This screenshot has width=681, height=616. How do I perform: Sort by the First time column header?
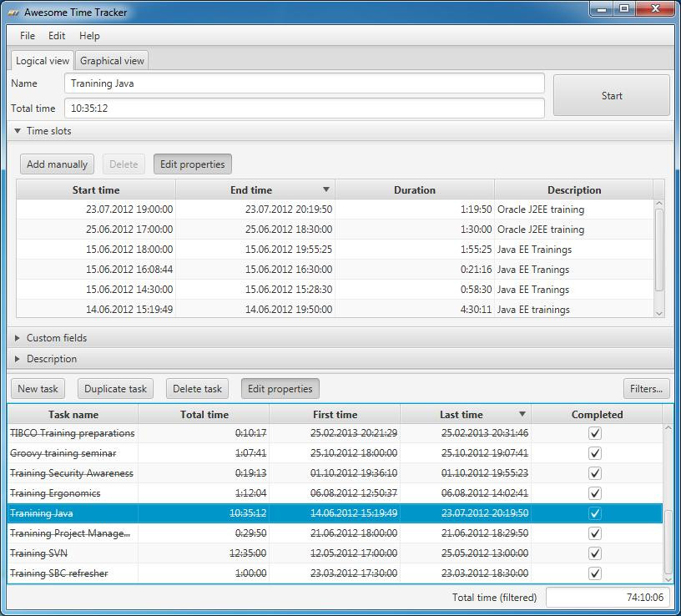[x=335, y=415]
